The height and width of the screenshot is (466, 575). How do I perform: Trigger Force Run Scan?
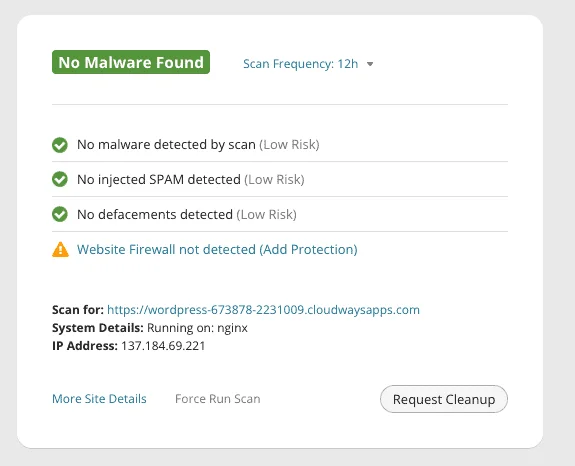pyautogui.click(x=218, y=399)
